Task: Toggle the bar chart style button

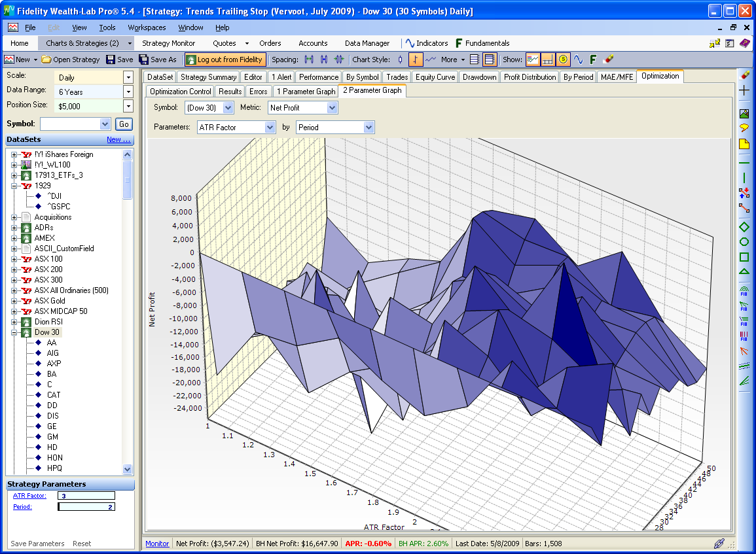Action: point(416,60)
